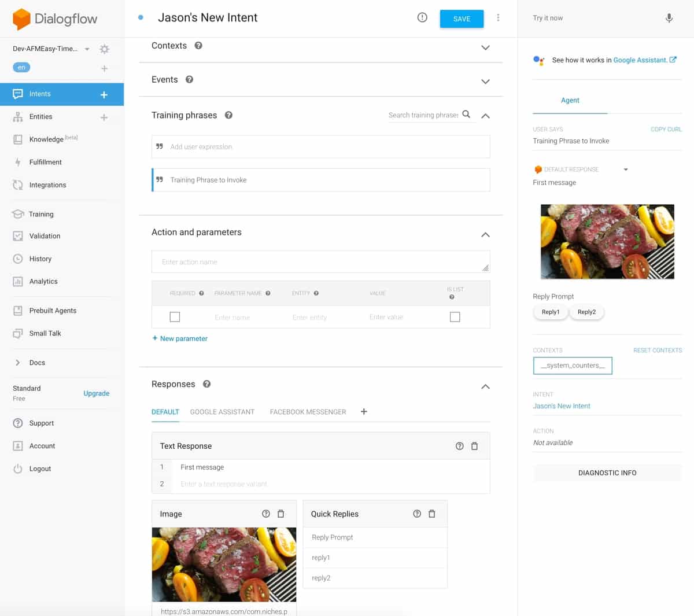
Task: Expand the Contexts section
Action: (485, 47)
